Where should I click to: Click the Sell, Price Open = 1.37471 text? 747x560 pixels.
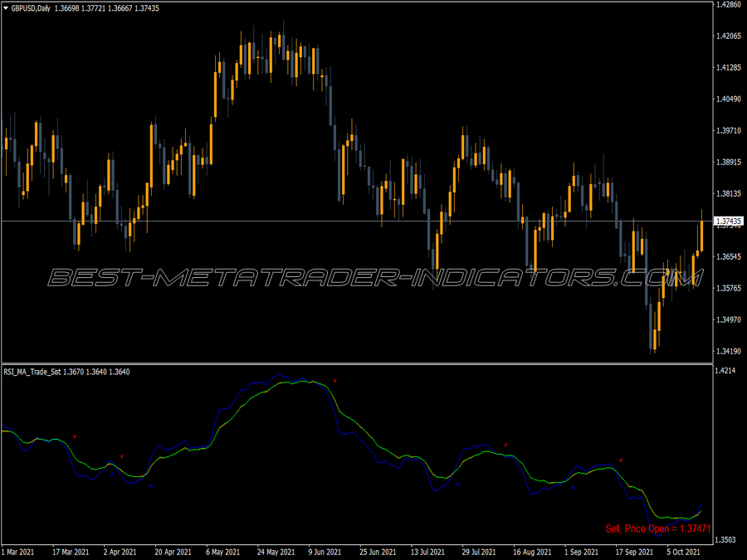tap(658, 528)
